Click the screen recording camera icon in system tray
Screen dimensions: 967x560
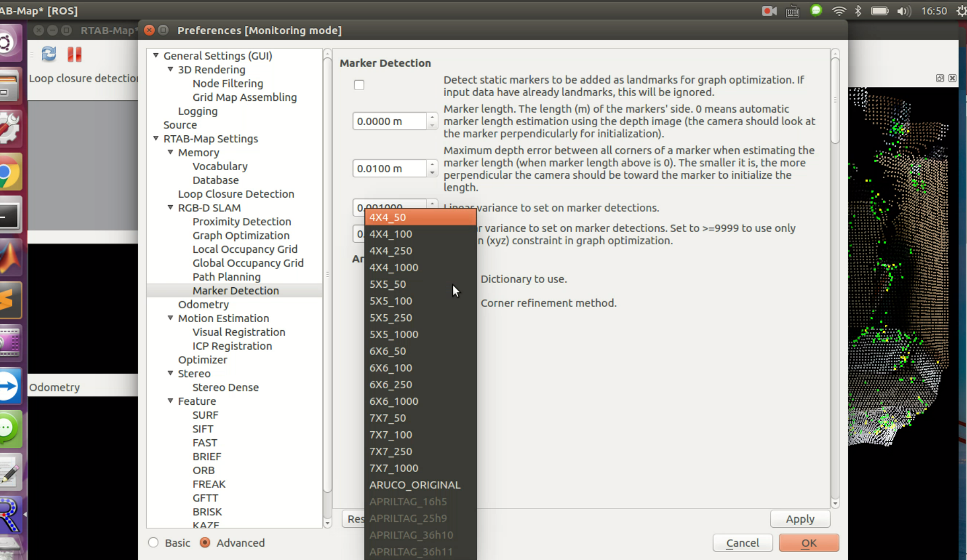pyautogui.click(x=769, y=10)
